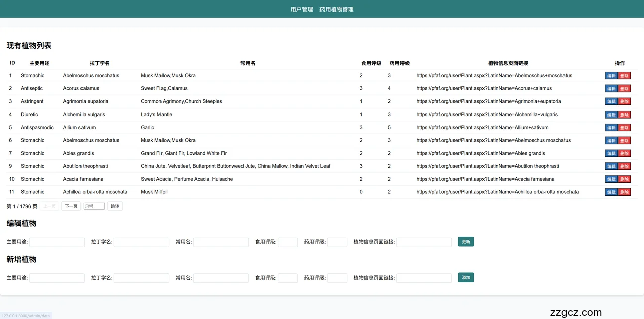Click 主要用途 field in 编辑植物 section
644x319 pixels.
click(x=57, y=242)
